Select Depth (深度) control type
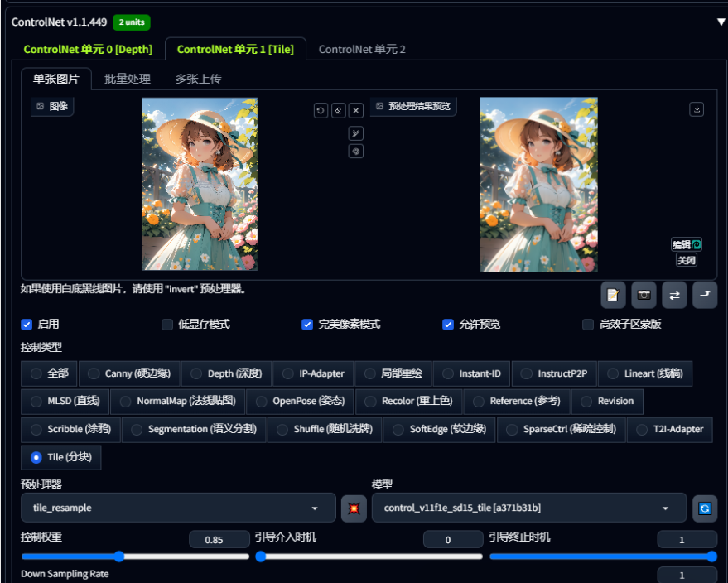 (x=227, y=373)
